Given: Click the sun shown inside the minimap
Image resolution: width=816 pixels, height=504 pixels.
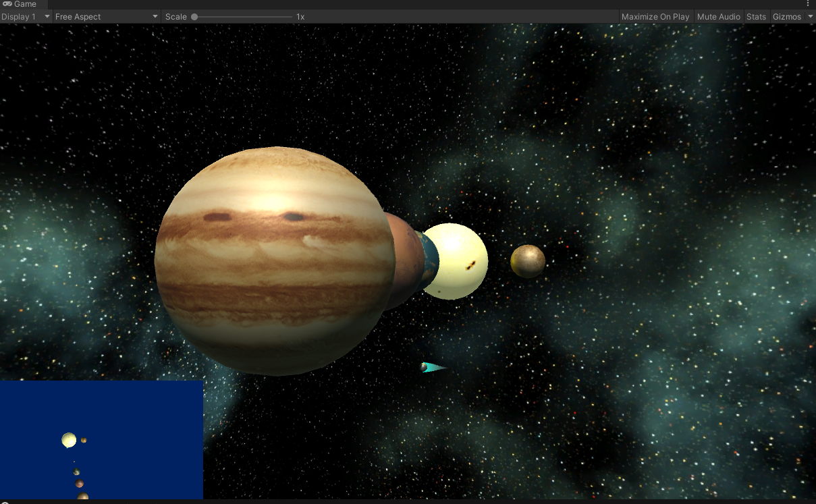Looking at the screenshot, I should tap(69, 440).
